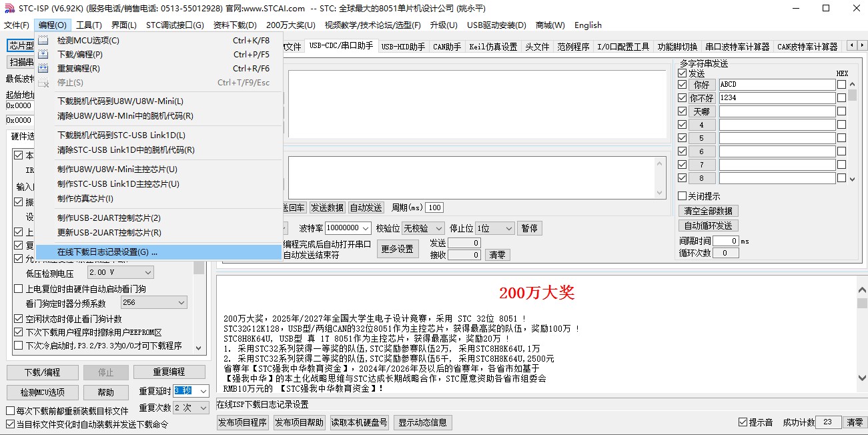Click 显示动态信息 button
The width and height of the screenshot is (868, 435).
422,422
